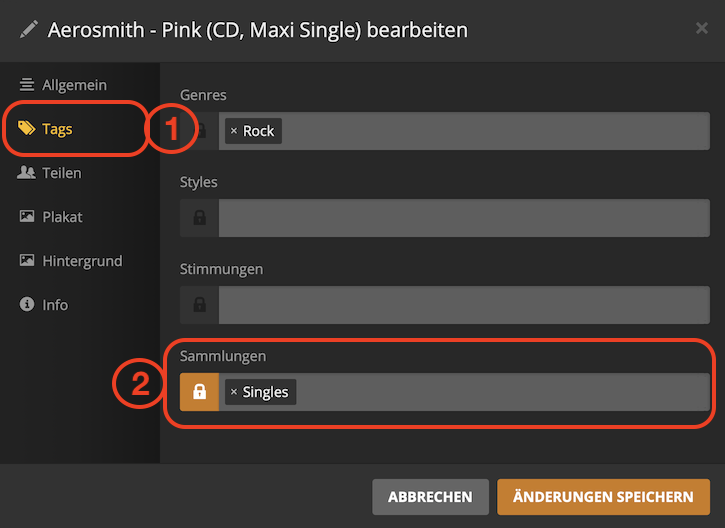725x528 pixels.
Task: Open the Allgemein tab
Action: 74,85
